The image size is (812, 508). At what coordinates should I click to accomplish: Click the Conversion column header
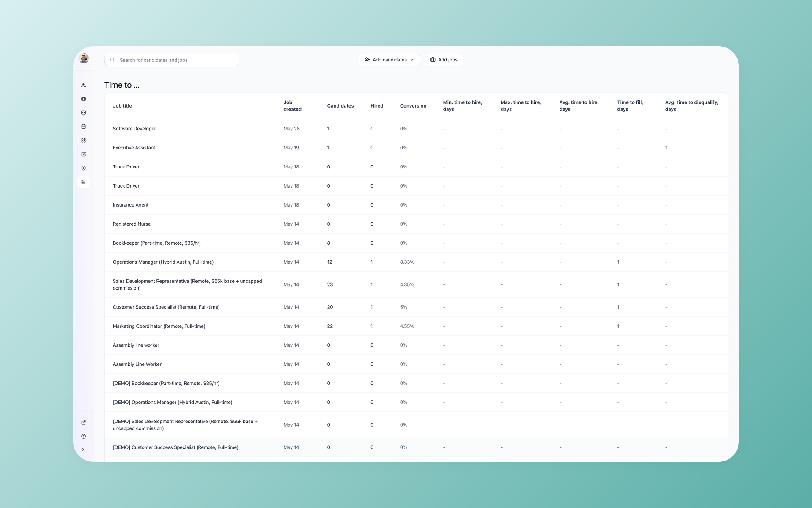click(x=413, y=106)
